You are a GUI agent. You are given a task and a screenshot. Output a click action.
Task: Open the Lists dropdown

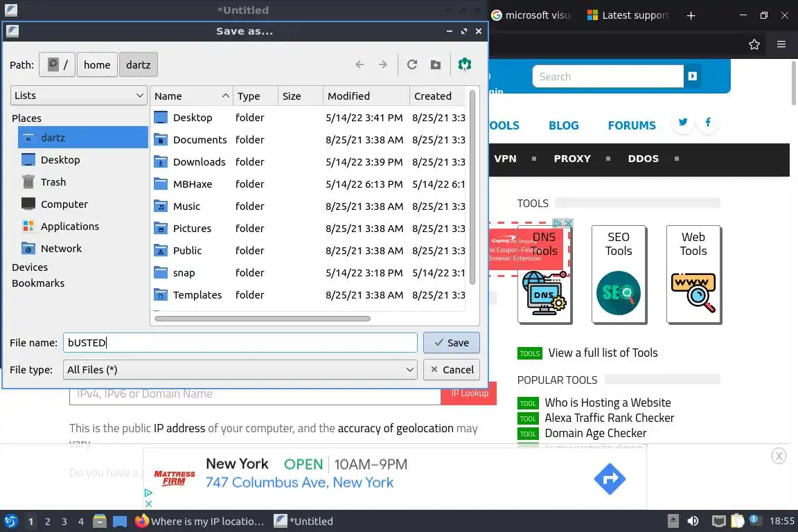(79, 95)
